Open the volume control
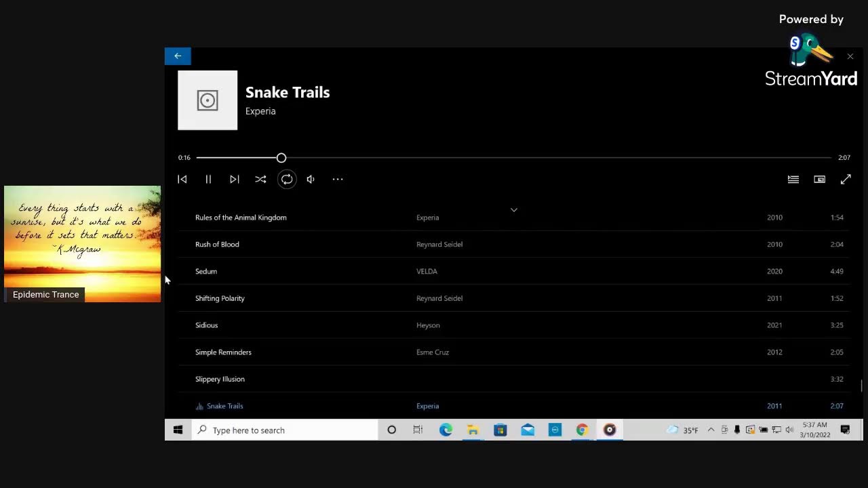Viewport: 868px width, 488px height. click(x=311, y=180)
